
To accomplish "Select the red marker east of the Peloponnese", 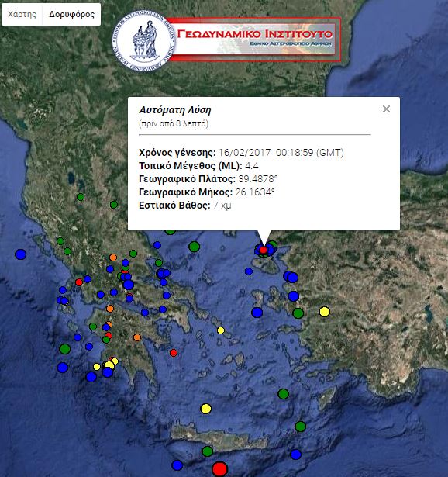I will point(174,353).
